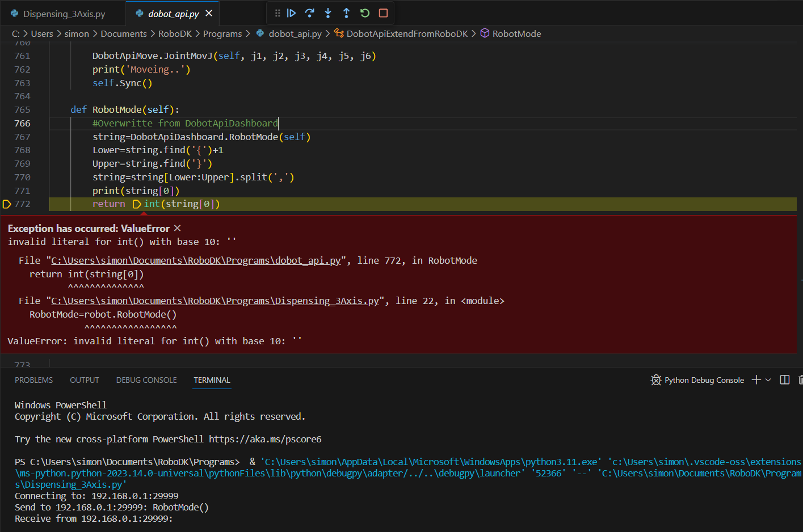Restart the debug session
Screen dimensions: 803x532
point(365,13)
